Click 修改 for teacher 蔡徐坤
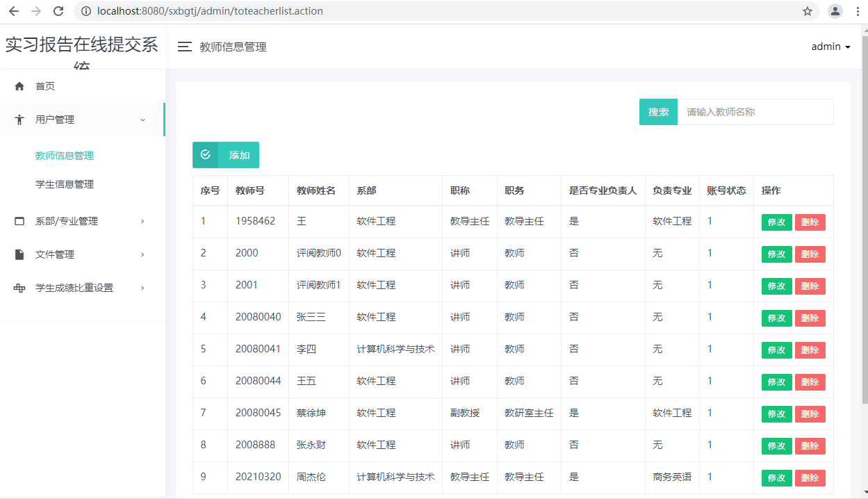This screenshot has height=499, width=868. (x=776, y=414)
